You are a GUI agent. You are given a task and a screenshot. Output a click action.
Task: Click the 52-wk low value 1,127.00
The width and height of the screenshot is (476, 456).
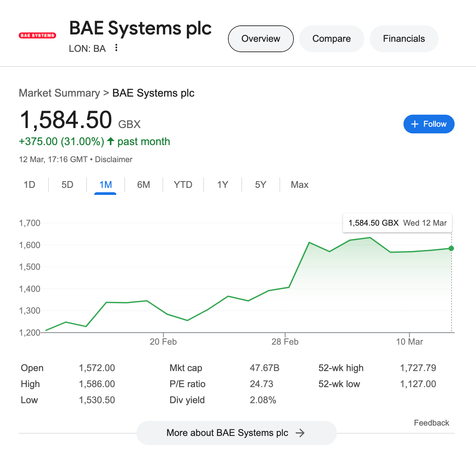(418, 384)
